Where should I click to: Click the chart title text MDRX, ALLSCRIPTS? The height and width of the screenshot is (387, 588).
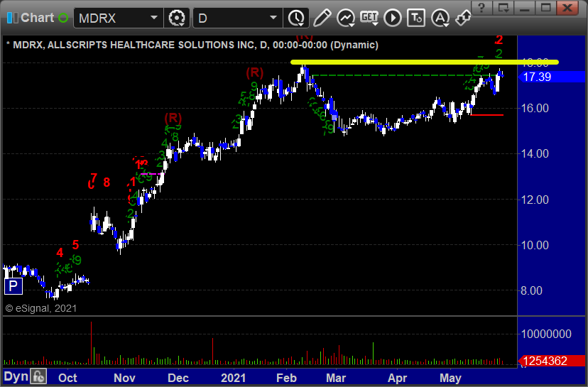pyautogui.click(x=192, y=45)
